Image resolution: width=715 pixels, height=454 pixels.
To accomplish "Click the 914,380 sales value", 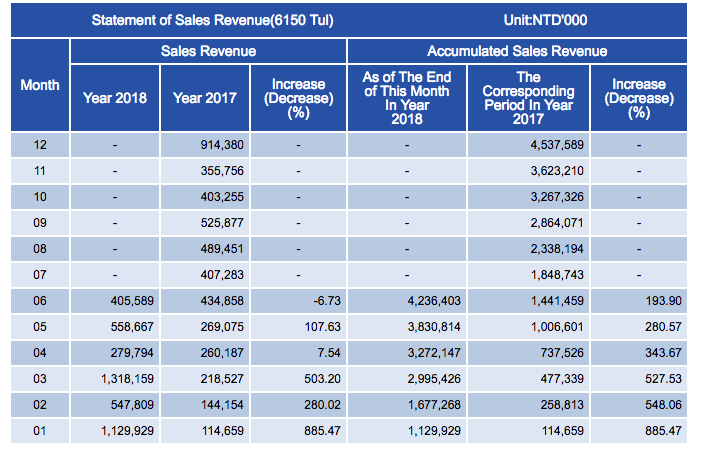I will (222, 145).
